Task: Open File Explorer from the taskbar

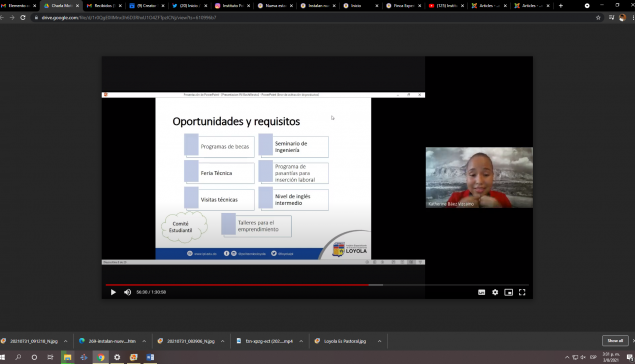Action: pos(67,357)
